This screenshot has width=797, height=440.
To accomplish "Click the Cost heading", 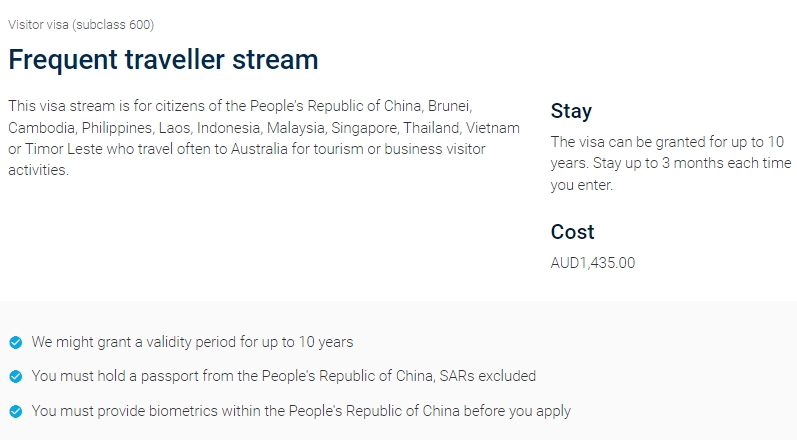I will click(572, 232).
